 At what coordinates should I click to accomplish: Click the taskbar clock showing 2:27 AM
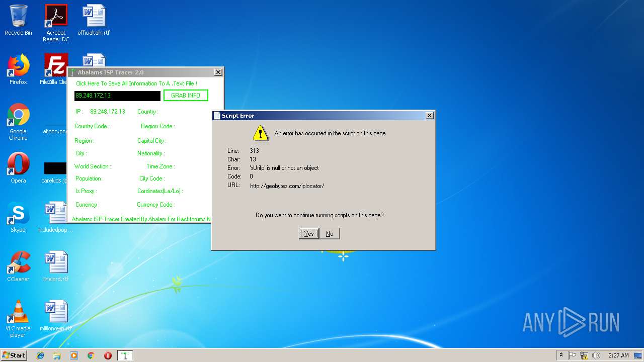pyautogui.click(x=618, y=355)
